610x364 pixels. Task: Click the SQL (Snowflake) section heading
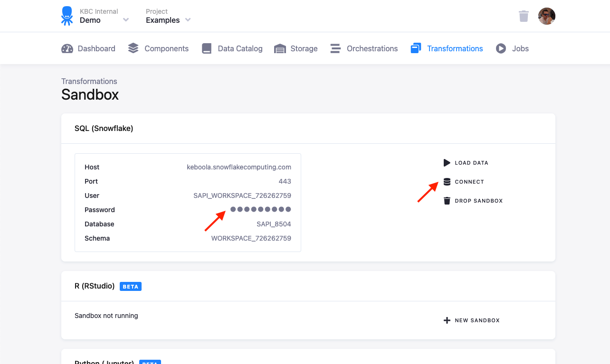104,128
